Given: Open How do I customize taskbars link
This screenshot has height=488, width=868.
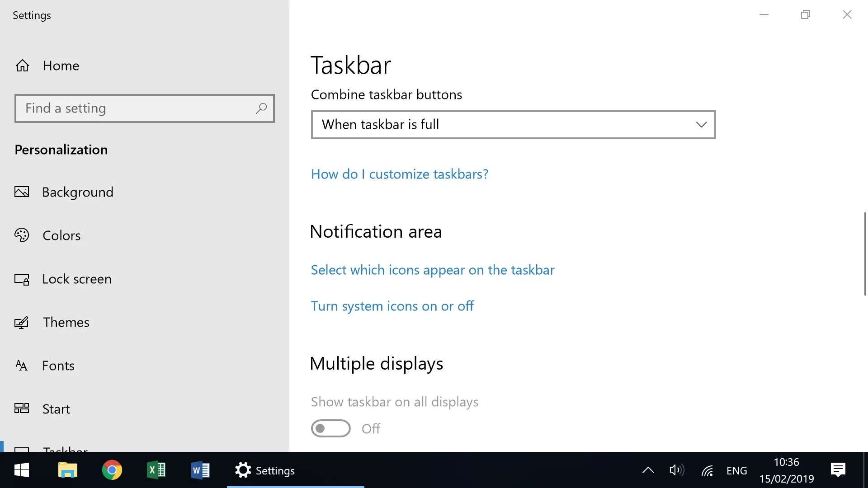Looking at the screenshot, I should [400, 174].
